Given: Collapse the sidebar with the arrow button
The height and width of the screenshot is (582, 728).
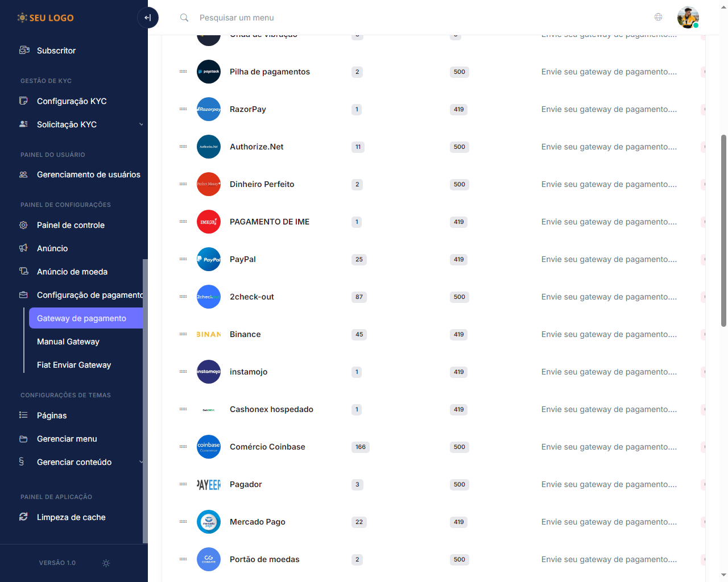Looking at the screenshot, I should tap(148, 18).
